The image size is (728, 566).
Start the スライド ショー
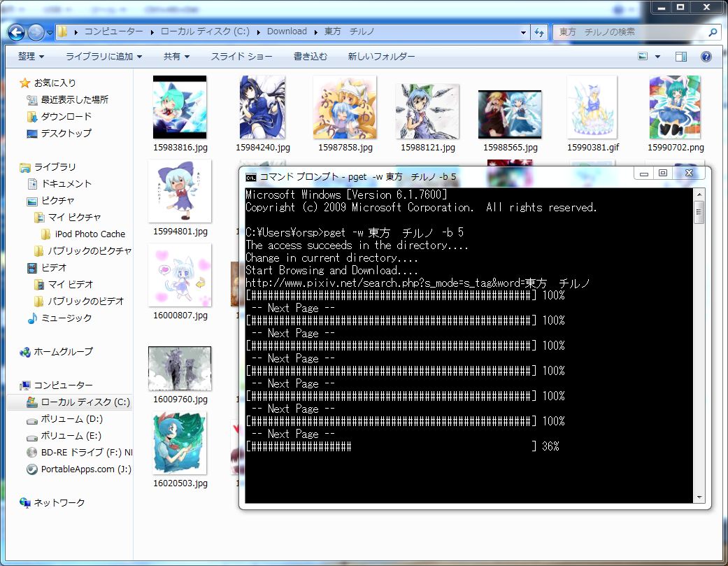point(241,57)
